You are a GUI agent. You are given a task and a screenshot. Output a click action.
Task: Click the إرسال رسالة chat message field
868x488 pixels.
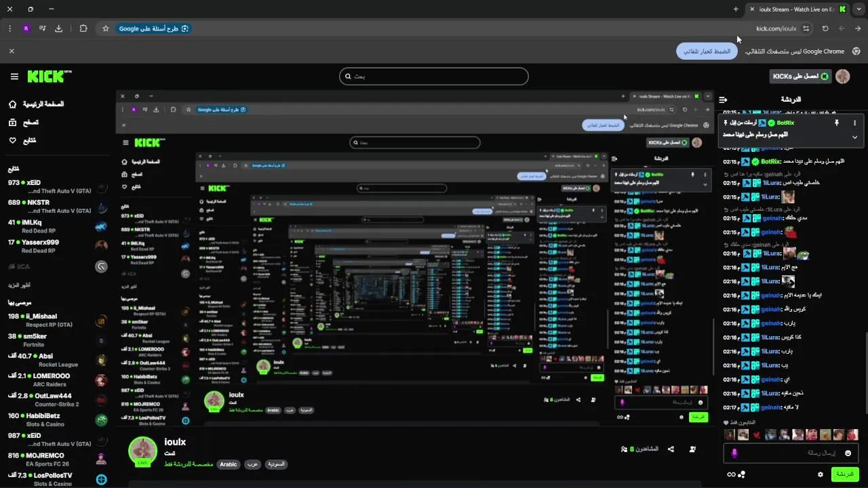(x=791, y=453)
